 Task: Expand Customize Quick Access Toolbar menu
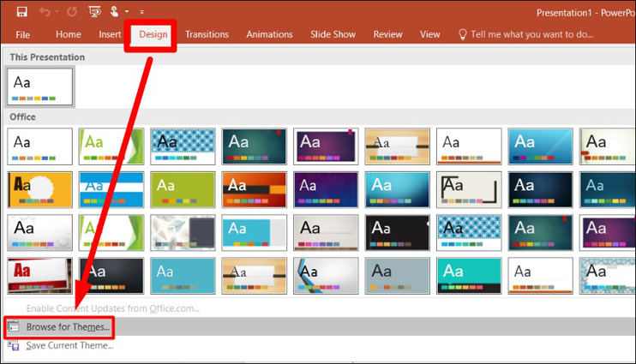click(141, 12)
